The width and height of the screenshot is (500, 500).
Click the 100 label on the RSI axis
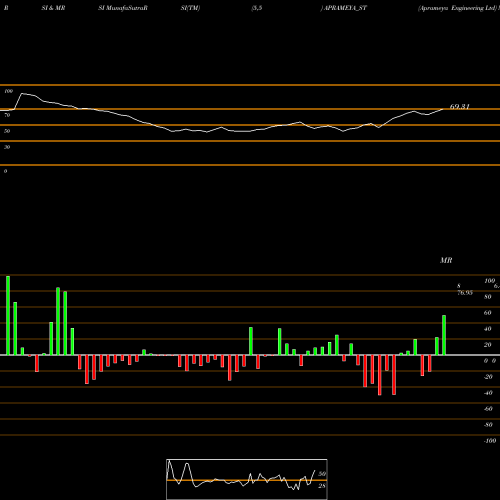(x=9, y=91)
